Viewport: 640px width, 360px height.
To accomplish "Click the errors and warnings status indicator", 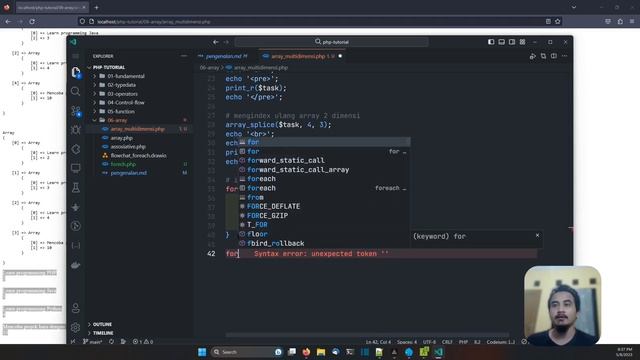I will coord(143,342).
